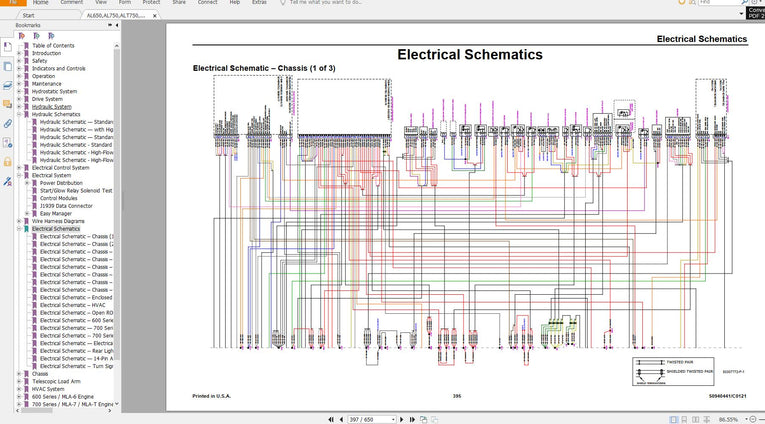Image resolution: width=765 pixels, height=424 pixels.
Task: Open the Attachments paperclip panel
Action: (7, 123)
